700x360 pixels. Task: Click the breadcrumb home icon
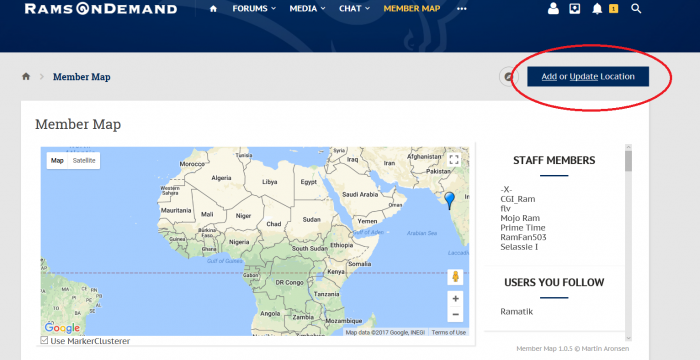(x=26, y=76)
